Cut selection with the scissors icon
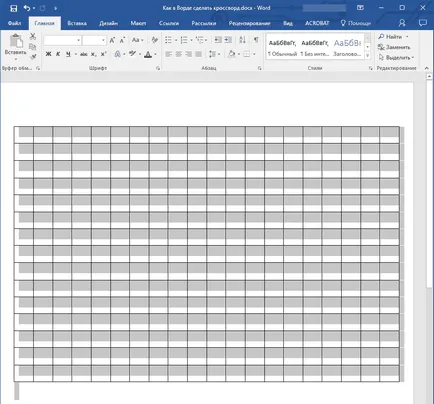Image resolution: width=434 pixels, height=404 pixels. pos(33,36)
